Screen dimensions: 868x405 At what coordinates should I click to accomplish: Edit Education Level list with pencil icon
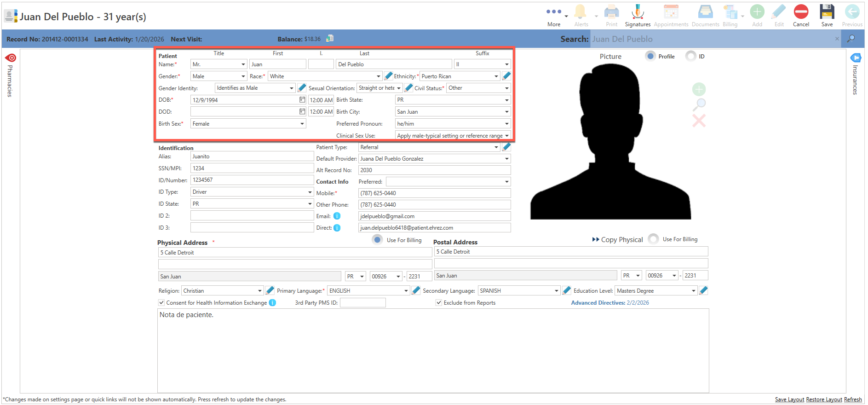pyautogui.click(x=703, y=290)
